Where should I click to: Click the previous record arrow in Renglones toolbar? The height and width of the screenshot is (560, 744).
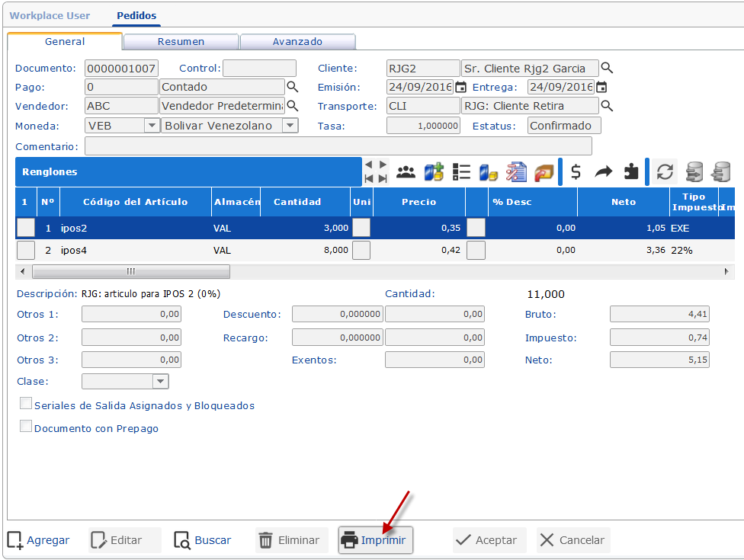pyautogui.click(x=369, y=165)
